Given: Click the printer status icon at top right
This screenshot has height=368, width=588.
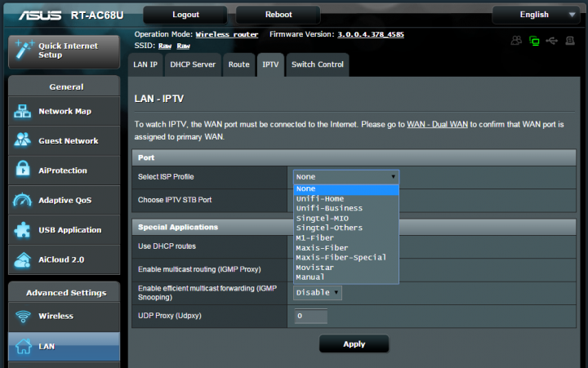Looking at the screenshot, I should (570, 41).
